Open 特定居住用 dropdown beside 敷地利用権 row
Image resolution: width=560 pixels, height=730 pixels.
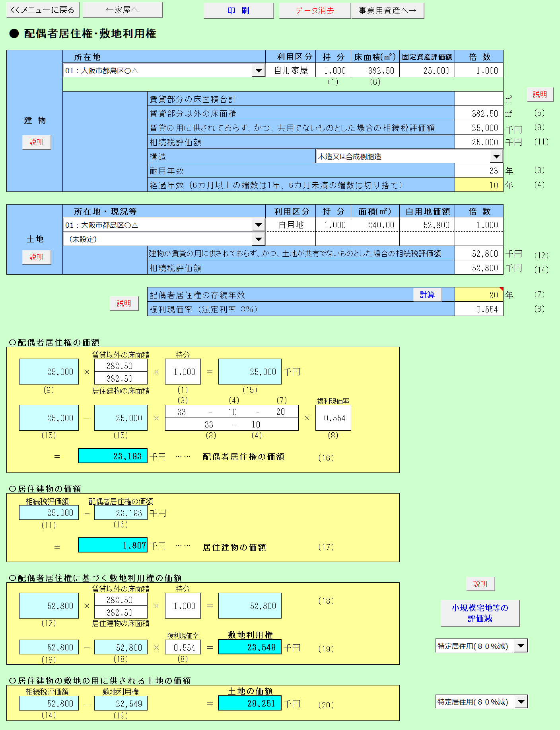[521, 646]
